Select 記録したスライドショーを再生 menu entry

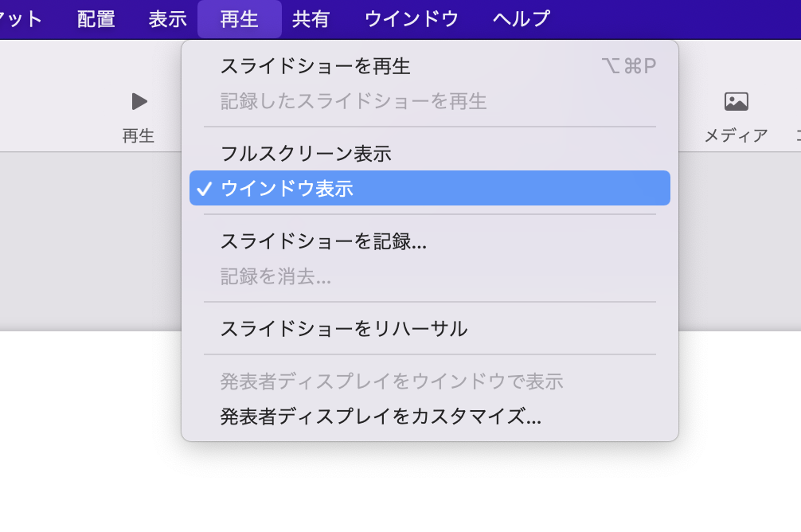click(x=354, y=101)
